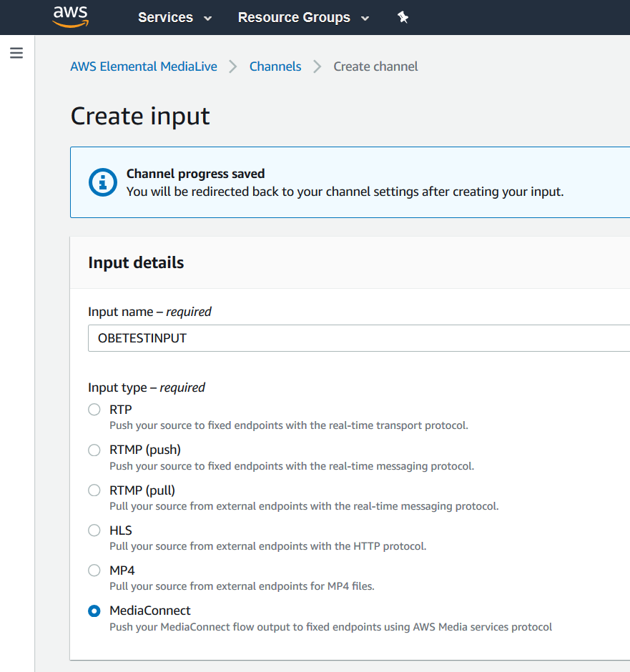Choose RTMP (pull) input type
The width and height of the screenshot is (630, 672).
tap(94, 490)
